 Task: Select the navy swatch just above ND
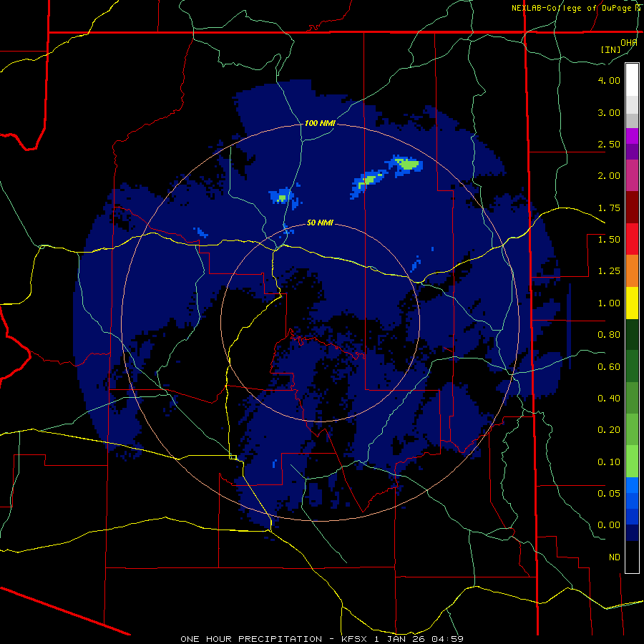[x=632, y=532]
